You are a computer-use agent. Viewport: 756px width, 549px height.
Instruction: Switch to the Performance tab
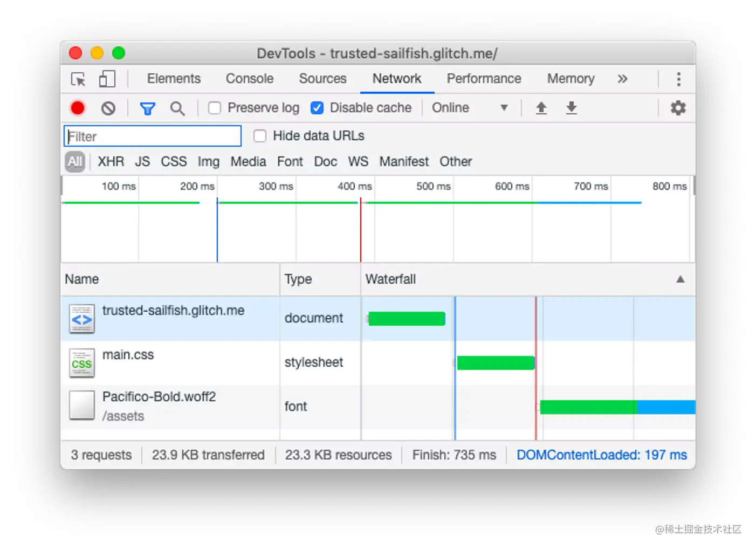tap(484, 79)
